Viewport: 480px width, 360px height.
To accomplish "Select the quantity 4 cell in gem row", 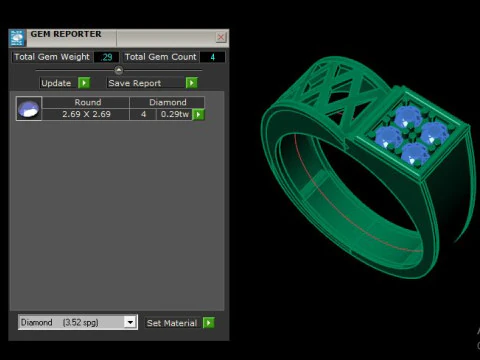I will pyautogui.click(x=143, y=114).
